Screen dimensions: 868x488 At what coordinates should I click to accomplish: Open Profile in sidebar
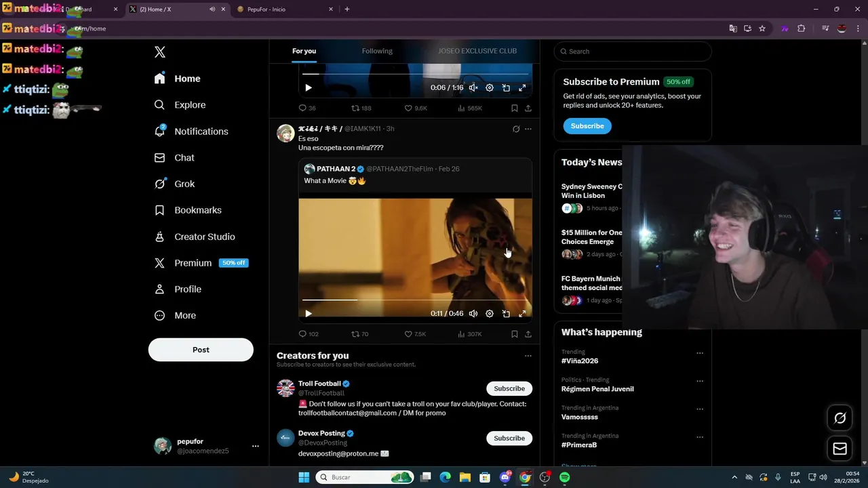178,289
